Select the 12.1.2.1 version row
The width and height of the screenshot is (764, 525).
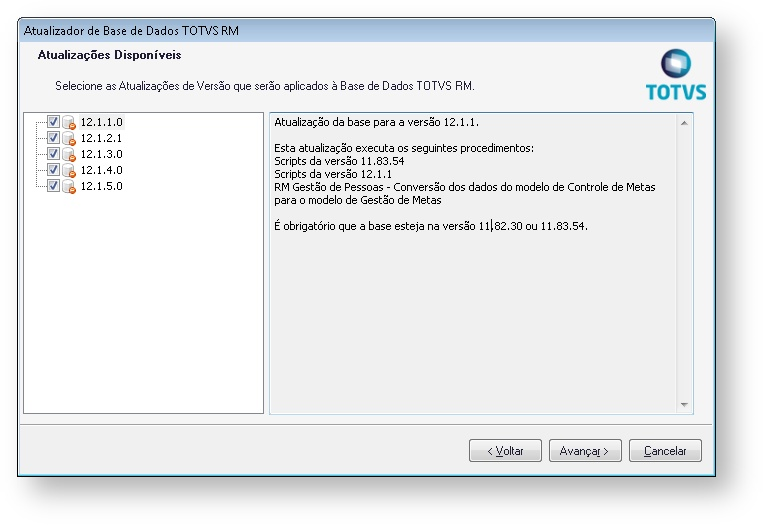(101, 138)
